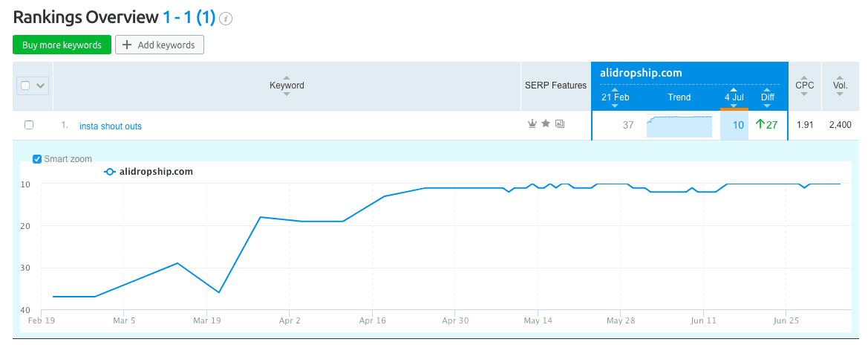868x345 pixels.
Task: Click the Buy more keywords button
Action: pos(62,45)
